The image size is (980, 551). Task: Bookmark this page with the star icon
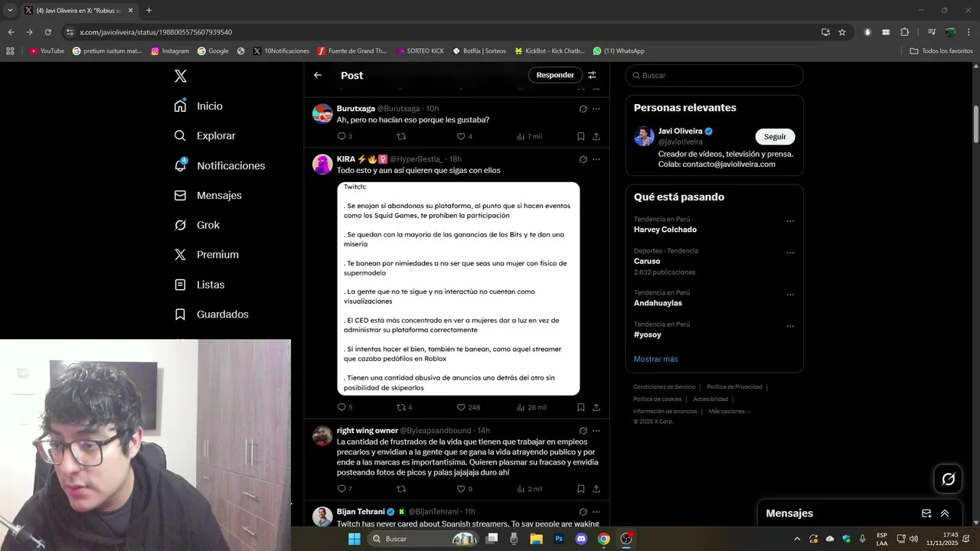tap(842, 32)
